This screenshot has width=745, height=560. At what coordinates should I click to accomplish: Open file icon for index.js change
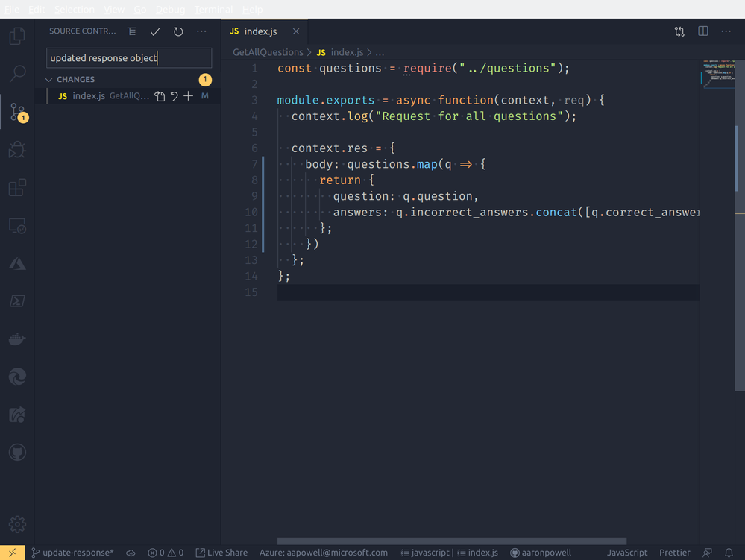160,96
